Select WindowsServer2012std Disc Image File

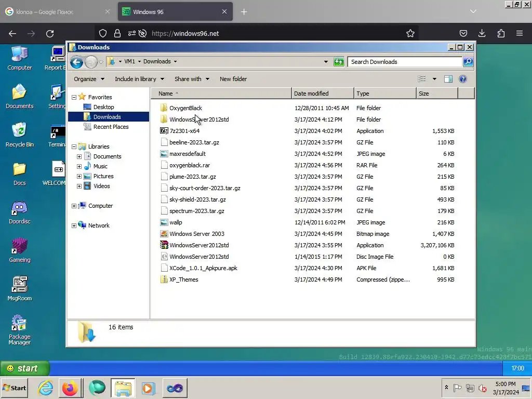tap(199, 257)
